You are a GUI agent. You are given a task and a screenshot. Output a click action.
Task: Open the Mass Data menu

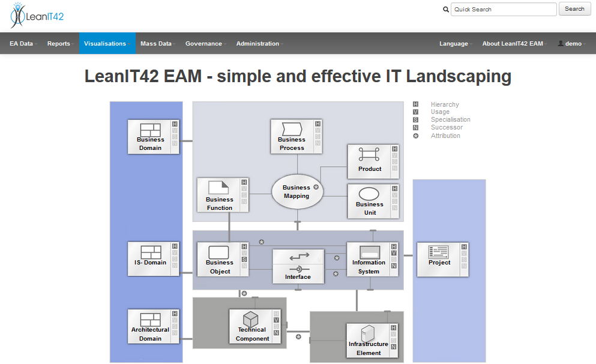[156, 43]
